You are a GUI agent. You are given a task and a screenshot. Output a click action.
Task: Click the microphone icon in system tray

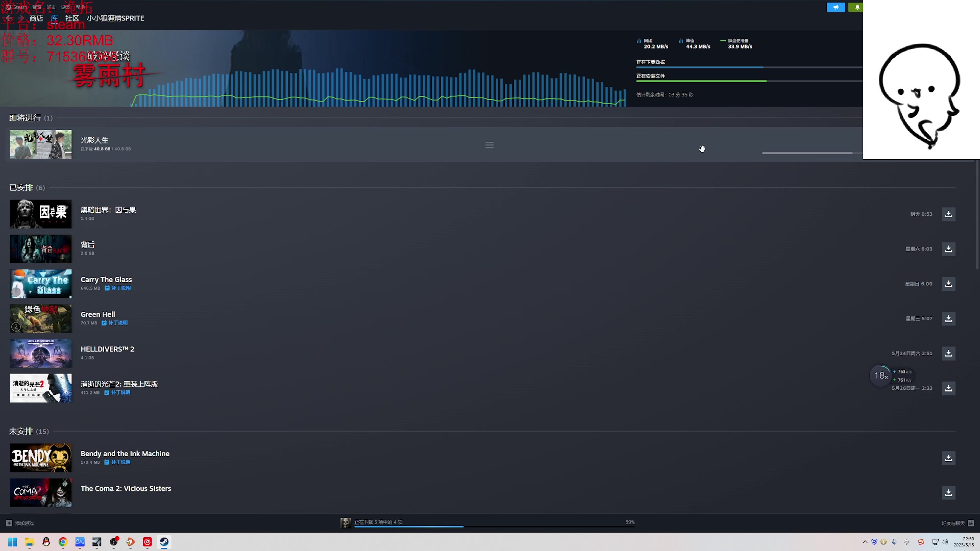(894, 542)
